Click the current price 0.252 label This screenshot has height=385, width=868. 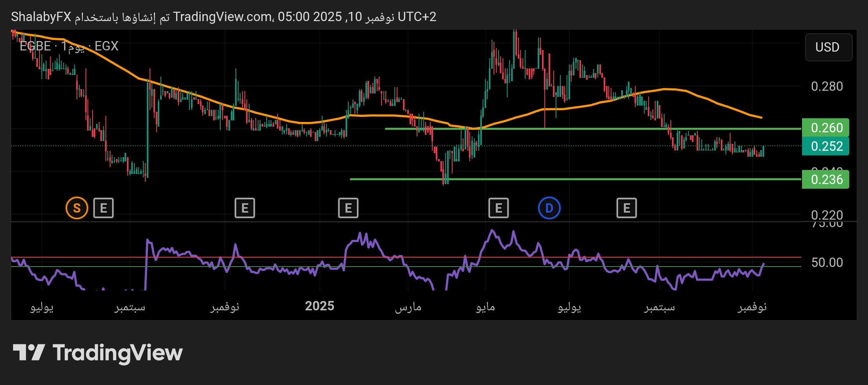click(825, 146)
